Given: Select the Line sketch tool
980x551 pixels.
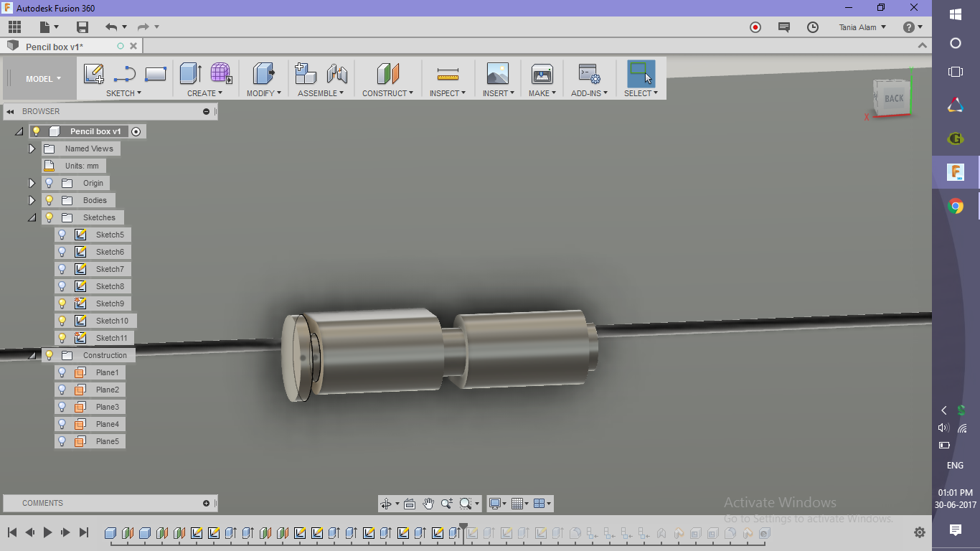Looking at the screenshot, I should [x=125, y=74].
